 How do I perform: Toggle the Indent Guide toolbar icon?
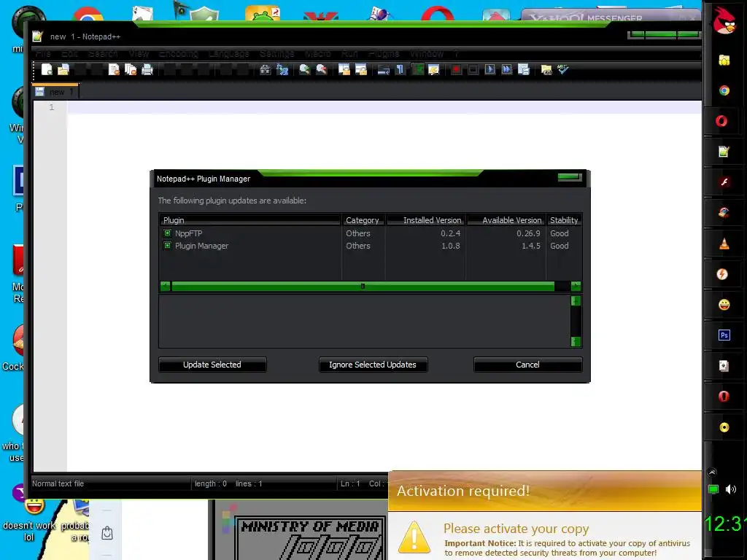(x=417, y=69)
